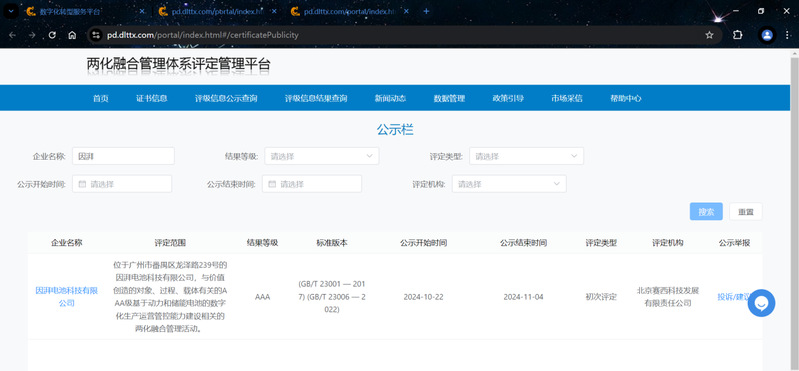Click the 公示栏 heading
Viewport: 799px width, 371px height.
[395, 129]
